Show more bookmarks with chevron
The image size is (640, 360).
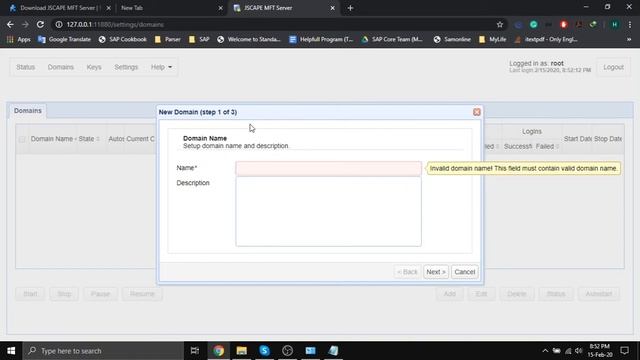point(629,39)
